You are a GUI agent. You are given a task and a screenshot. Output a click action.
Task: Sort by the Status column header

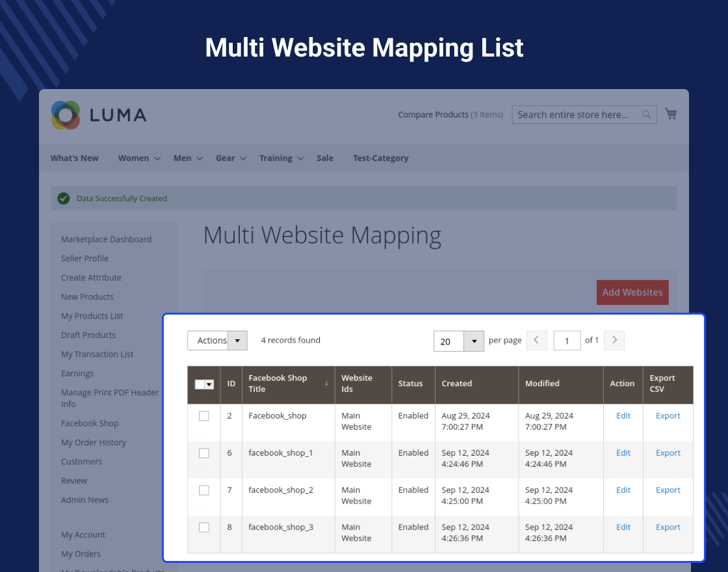click(413, 384)
